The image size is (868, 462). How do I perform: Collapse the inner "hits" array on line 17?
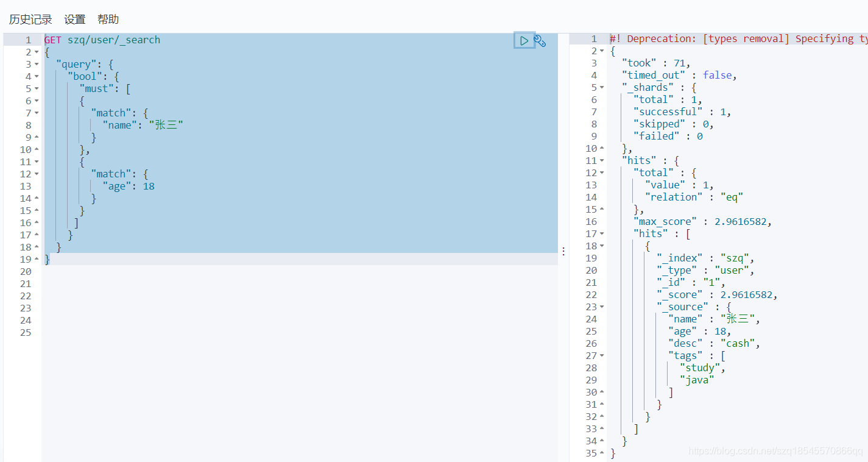[x=602, y=234]
